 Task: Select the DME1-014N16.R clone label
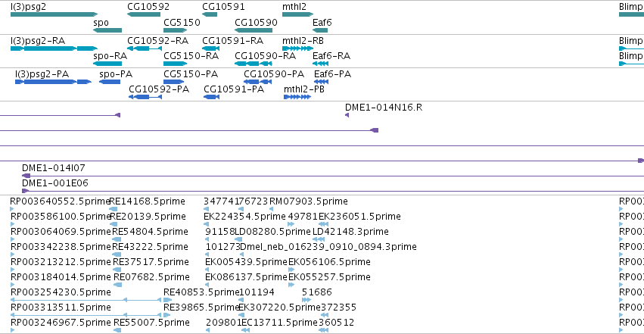tap(384, 108)
